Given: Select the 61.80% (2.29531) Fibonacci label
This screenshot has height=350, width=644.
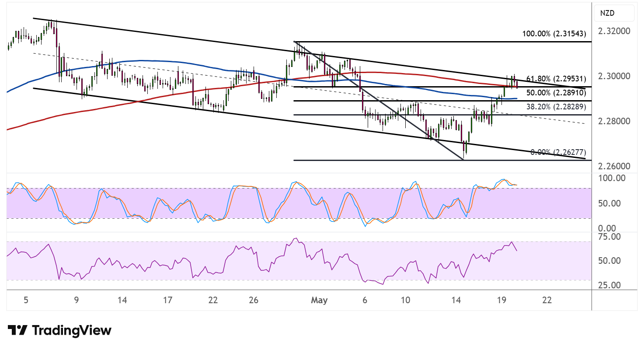Looking at the screenshot, I should (x=556, y=79).
